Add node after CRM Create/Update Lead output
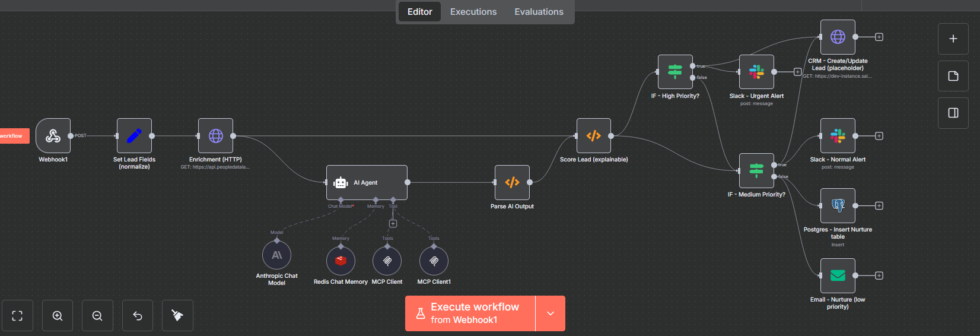The image size is (980, 336). pos(879,37)
